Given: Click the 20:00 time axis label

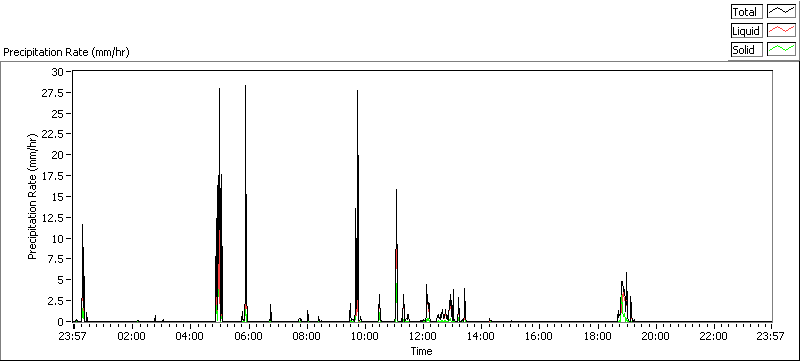Looking at the screenshot, I should [655, 336].
